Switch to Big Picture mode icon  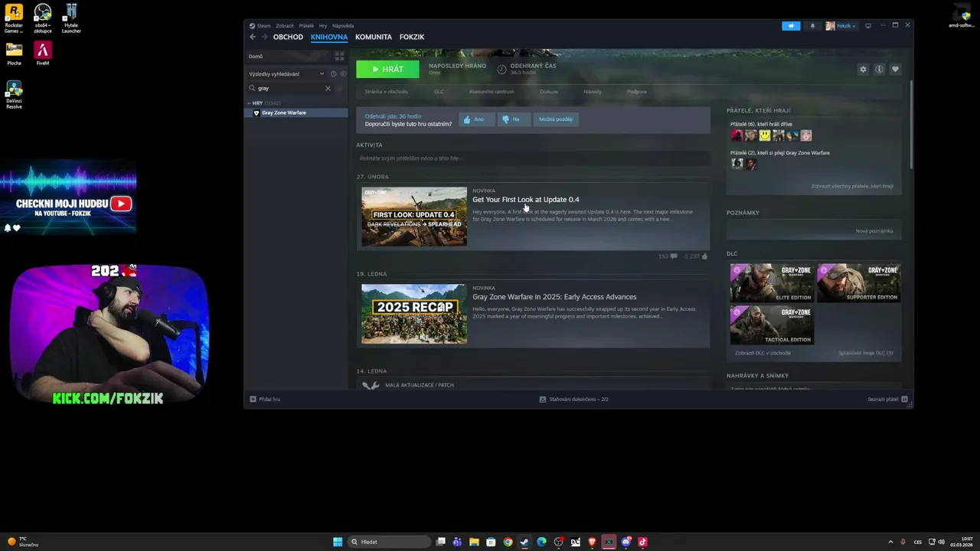868,26
